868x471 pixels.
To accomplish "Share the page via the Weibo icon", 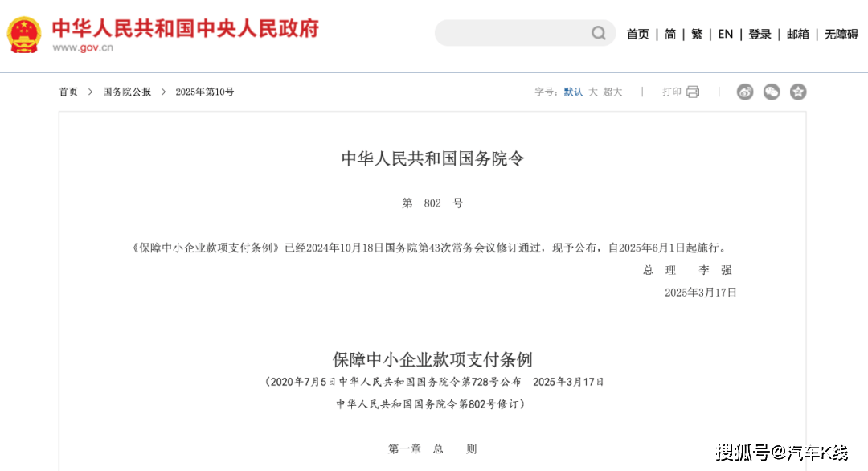I will click(744, 92).
